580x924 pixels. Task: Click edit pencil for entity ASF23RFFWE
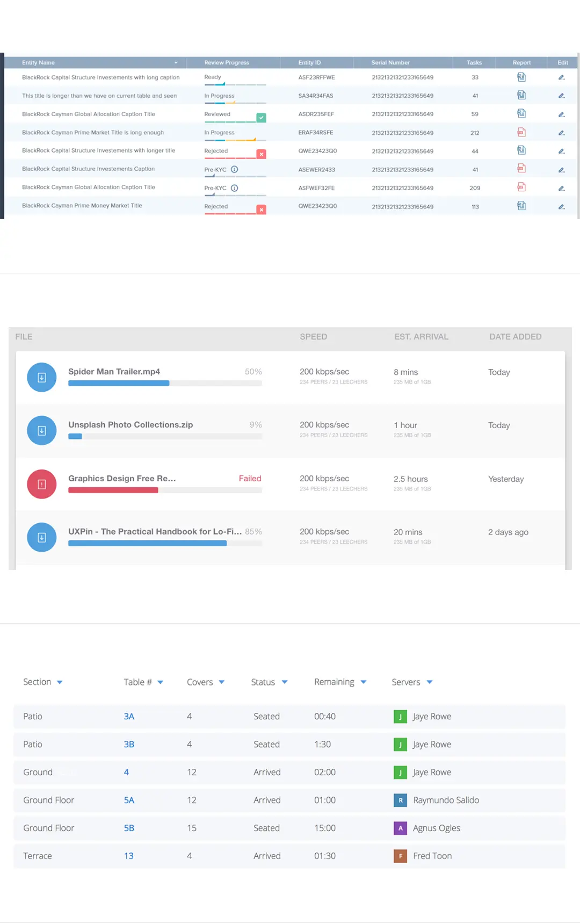pos(562,77)
